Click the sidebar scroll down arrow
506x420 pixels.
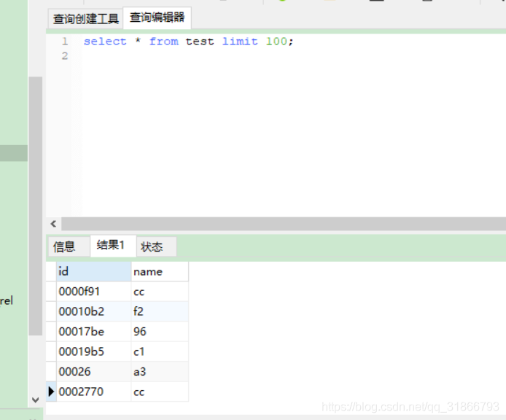[36, 400]
